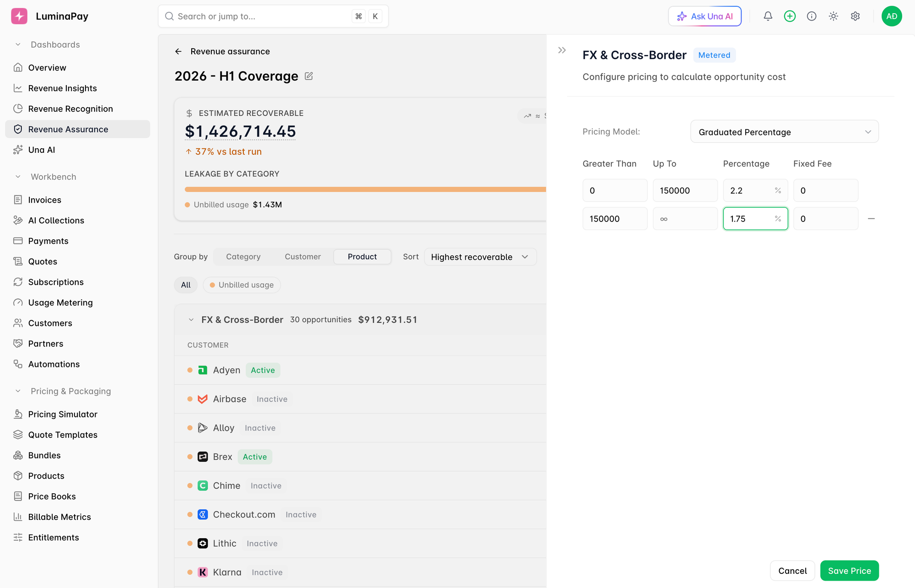Click the LuminaPay logo icon
915x588 pixels.
(19, 16)
